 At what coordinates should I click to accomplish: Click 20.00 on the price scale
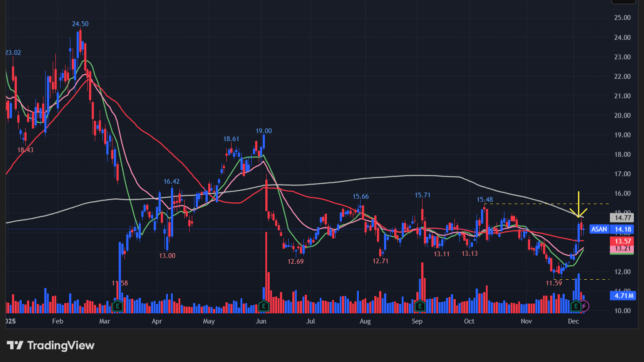pyautogui.click(x=622, y=116)
